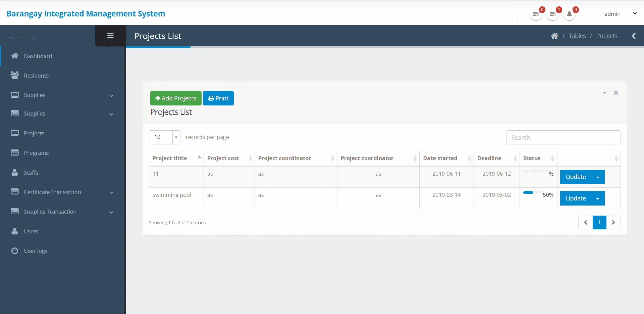The width and height of the screenshot is (644, 314).
Task: Open Programs from sidebar
Action: (x=36, y=153)
